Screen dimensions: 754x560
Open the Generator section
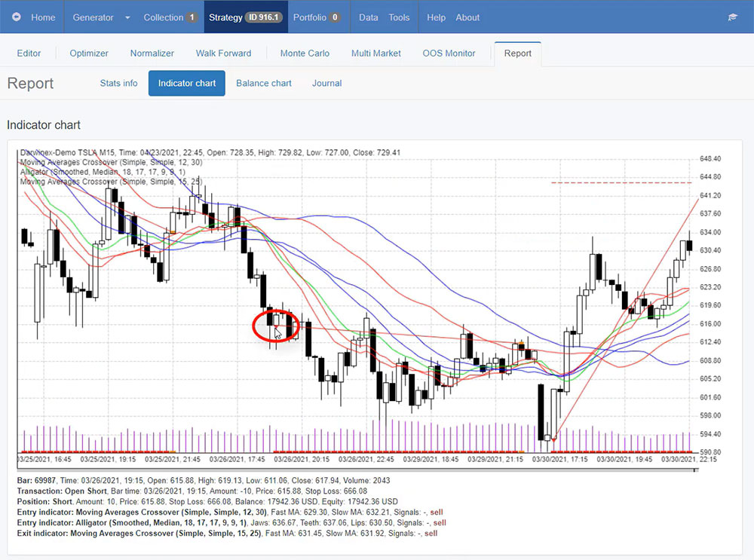pyautogui.click(x=93, y=17)
